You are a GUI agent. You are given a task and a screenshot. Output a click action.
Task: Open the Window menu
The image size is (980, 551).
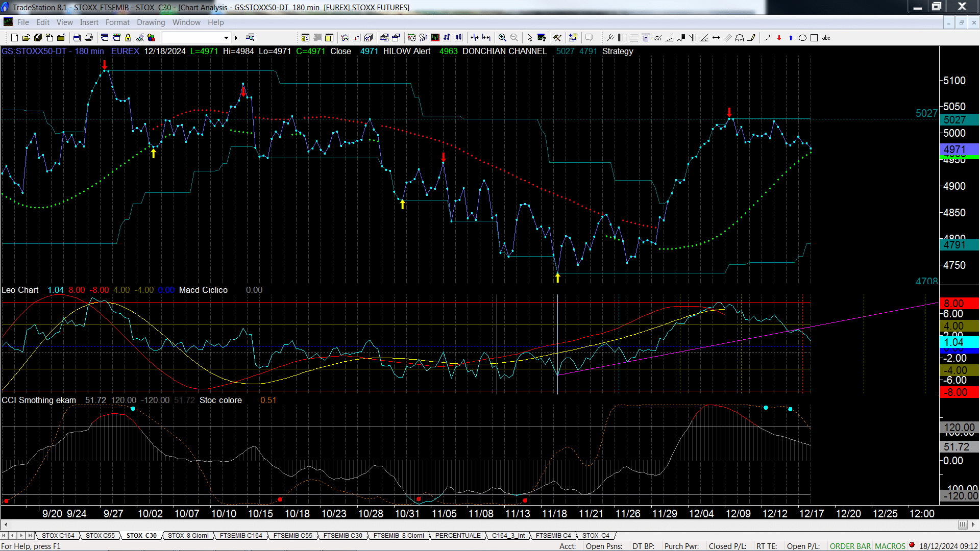pyautogui.click(x=186, y=22)
